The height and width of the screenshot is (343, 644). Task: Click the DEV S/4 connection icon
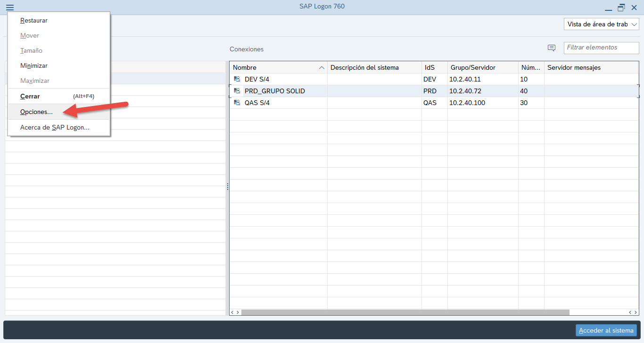[237, 79]
